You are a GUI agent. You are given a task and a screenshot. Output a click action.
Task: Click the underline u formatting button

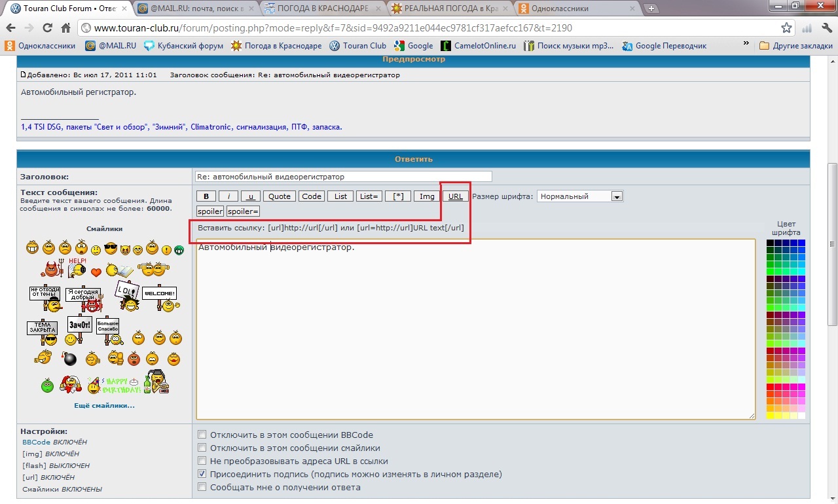(251, 196)
